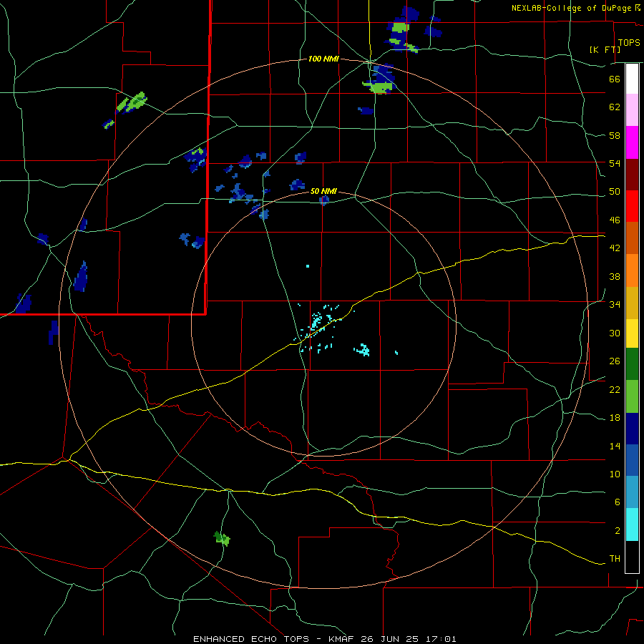Click the white swatch atop the tops legend
This screenshot has height=644, width=644.
pos(632,79)
